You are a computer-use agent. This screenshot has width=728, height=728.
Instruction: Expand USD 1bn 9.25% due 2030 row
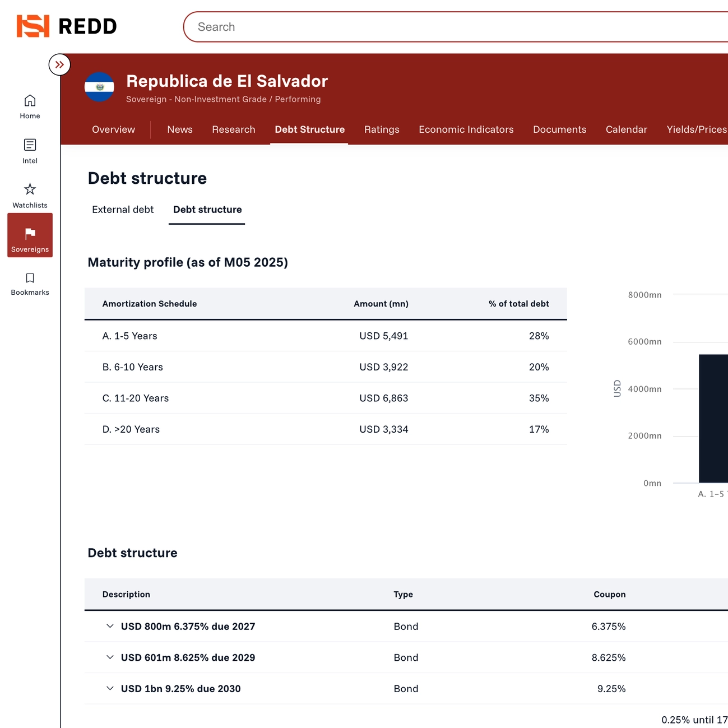point(110,688)
